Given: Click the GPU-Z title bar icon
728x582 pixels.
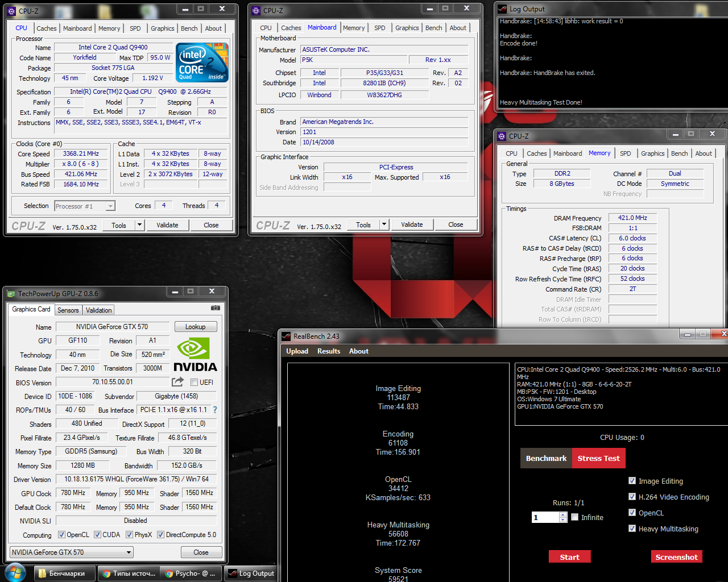Looking at the screenshot, I should point(11,294).
